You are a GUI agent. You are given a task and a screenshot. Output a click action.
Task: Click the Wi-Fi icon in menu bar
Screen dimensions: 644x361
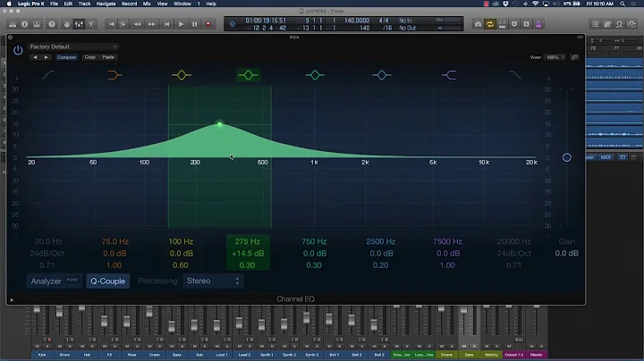pos(535,4)
